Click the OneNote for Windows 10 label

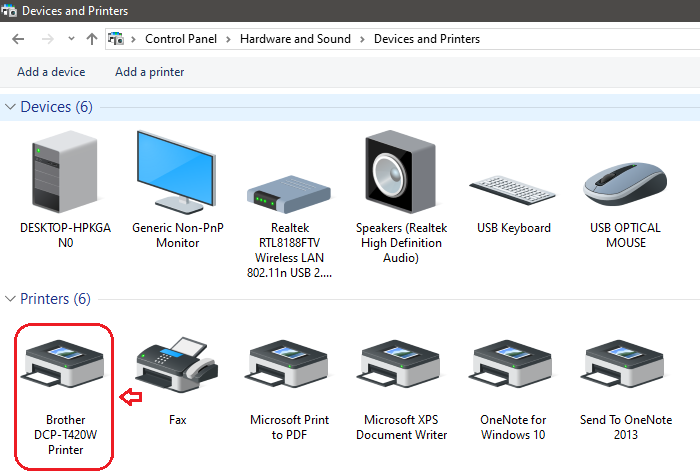tap(513, 427)
